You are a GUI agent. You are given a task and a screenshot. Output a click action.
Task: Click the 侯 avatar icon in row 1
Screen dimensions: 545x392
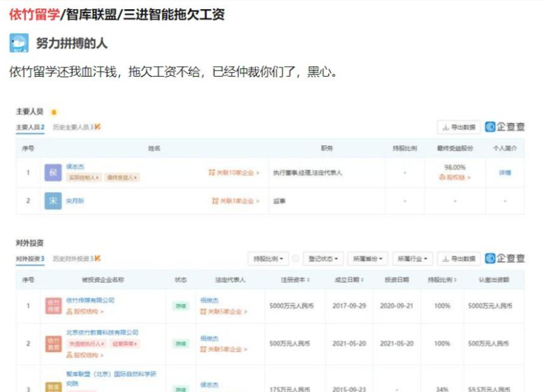click(53, 173)
